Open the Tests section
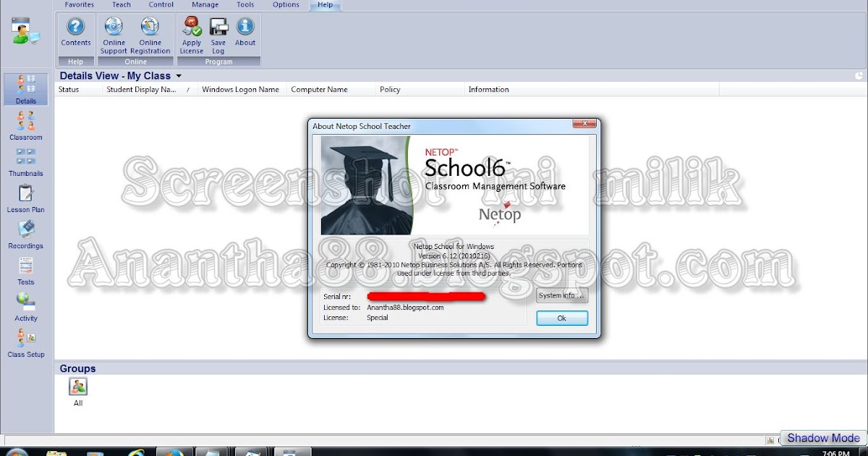Screen dimensions: 868x456 tap(26, 271)
